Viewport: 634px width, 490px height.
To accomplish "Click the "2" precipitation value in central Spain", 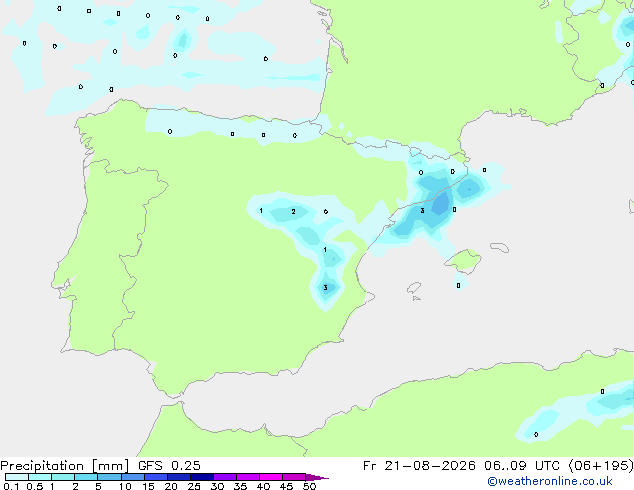I will [x=294, y=211].
